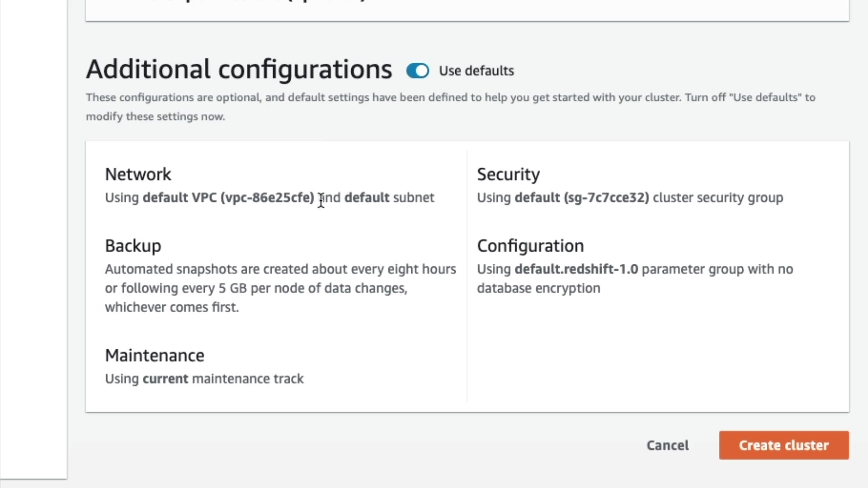The width and height of the screenshot is (868, 488).
Task: Select the Security section heading
Action: (508, 174)
